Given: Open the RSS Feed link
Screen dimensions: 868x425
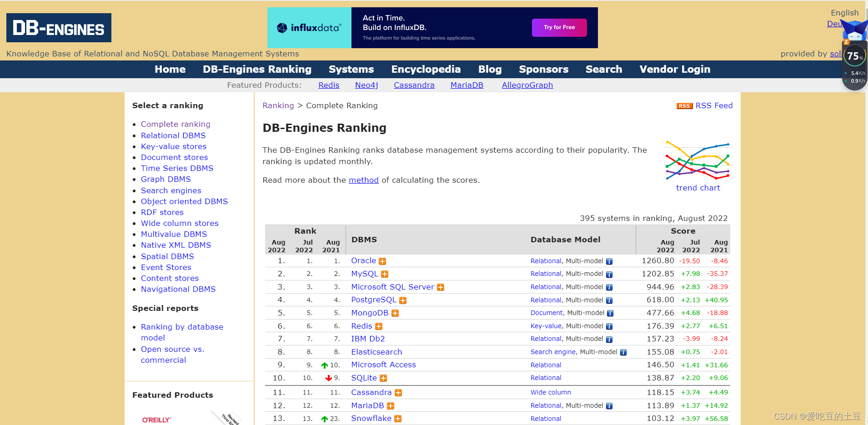Looking at the screenshot, I should 714,105.
